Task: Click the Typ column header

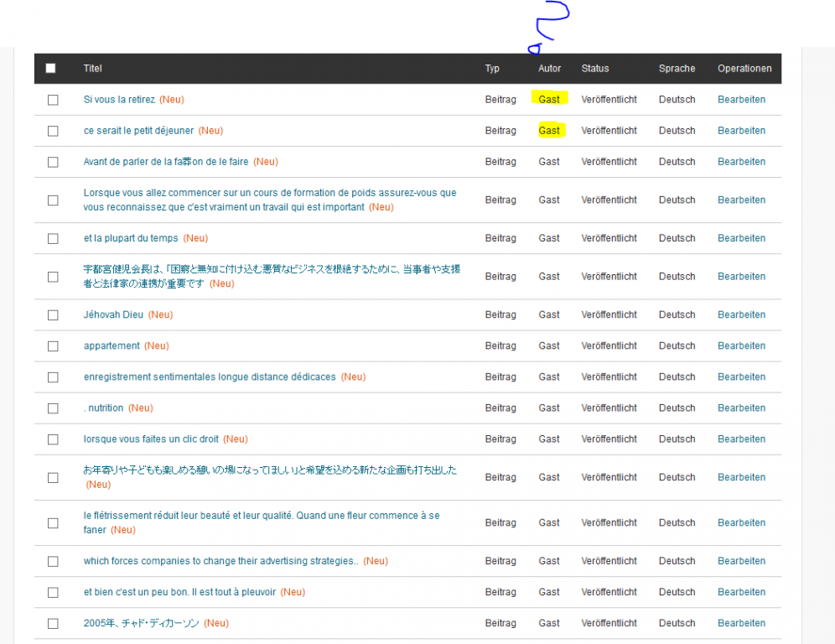Action: 492,69
